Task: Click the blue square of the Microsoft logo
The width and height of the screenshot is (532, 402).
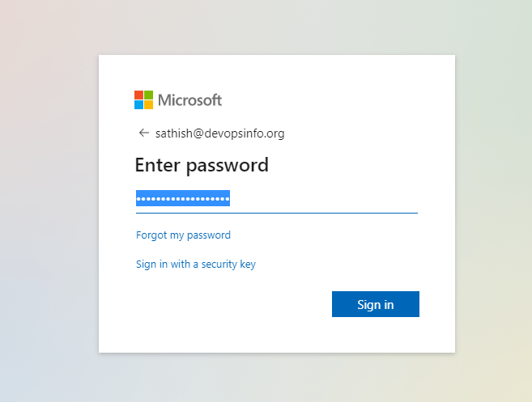Action: pyautogui.click(x=138, y=105)
